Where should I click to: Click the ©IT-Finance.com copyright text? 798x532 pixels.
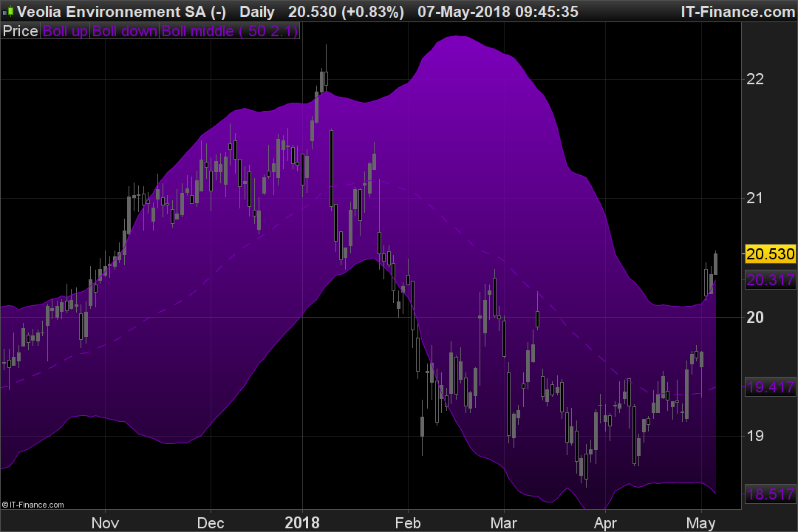(x=33, y=505)
